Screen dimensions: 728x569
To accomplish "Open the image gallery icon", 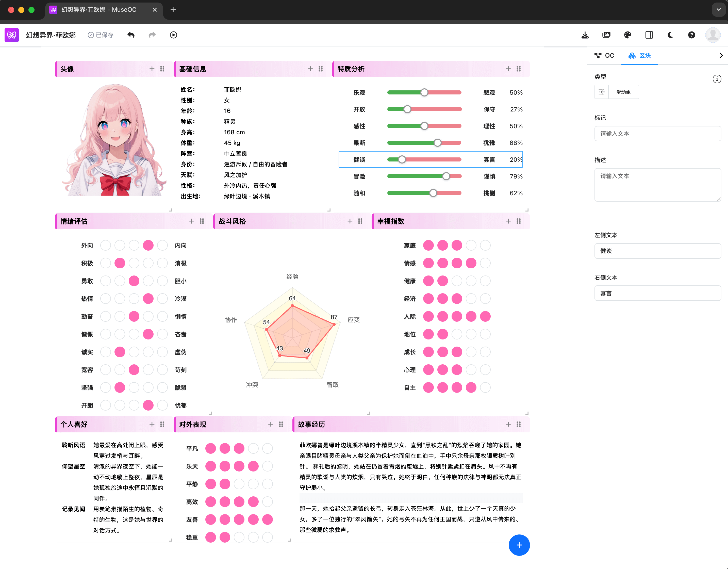I will click(606, 35).
